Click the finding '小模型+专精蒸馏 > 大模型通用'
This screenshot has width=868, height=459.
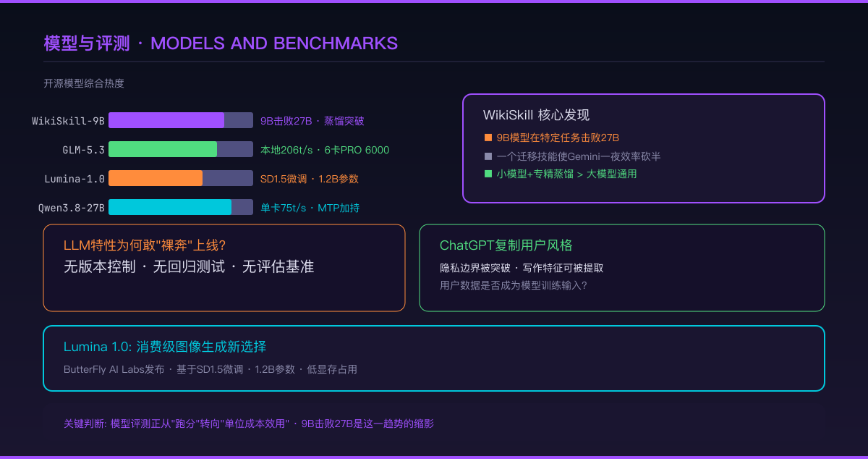point(566,174)
